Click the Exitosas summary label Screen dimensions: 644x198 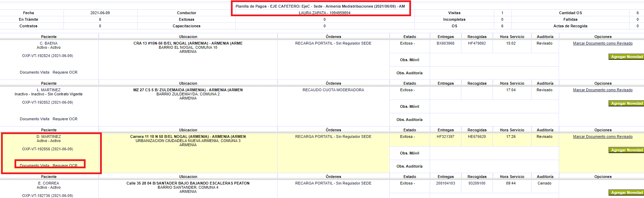coord(186,20)
